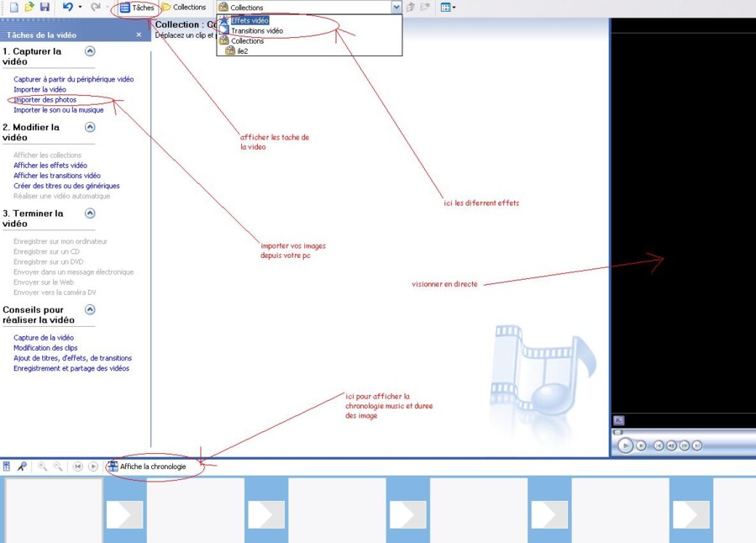Create a new project with blank page icon
The height and width of the screenshot is (543, 756).
[14, 8]
